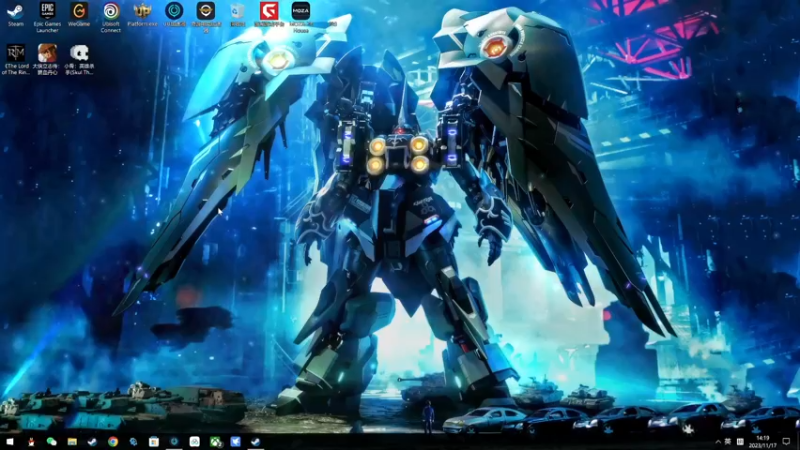Open Ubisoft Connect desktop icon
Viewport: 800px width, 450px height.
click(111, 17)
